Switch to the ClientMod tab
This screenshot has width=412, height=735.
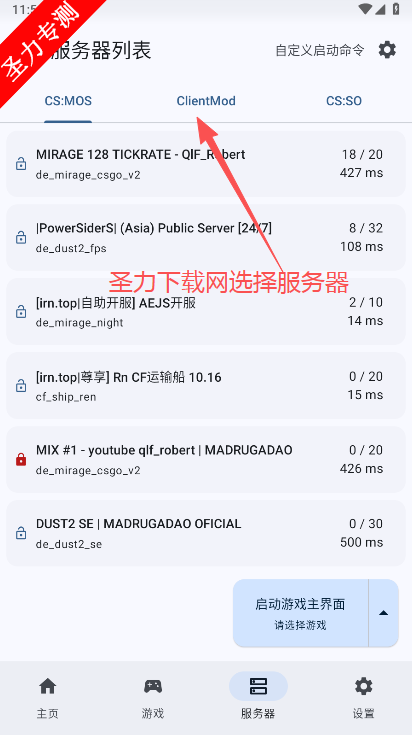click(x=206, y=101)
